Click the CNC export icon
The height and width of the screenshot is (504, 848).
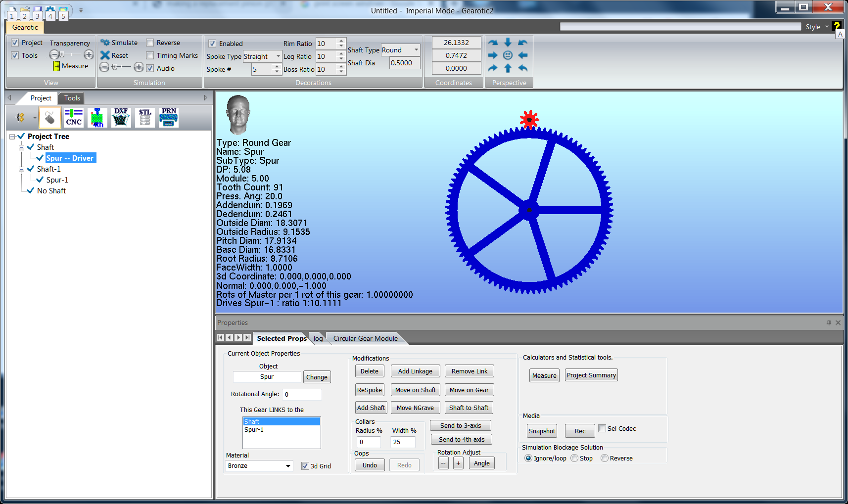tap(74, 118)
